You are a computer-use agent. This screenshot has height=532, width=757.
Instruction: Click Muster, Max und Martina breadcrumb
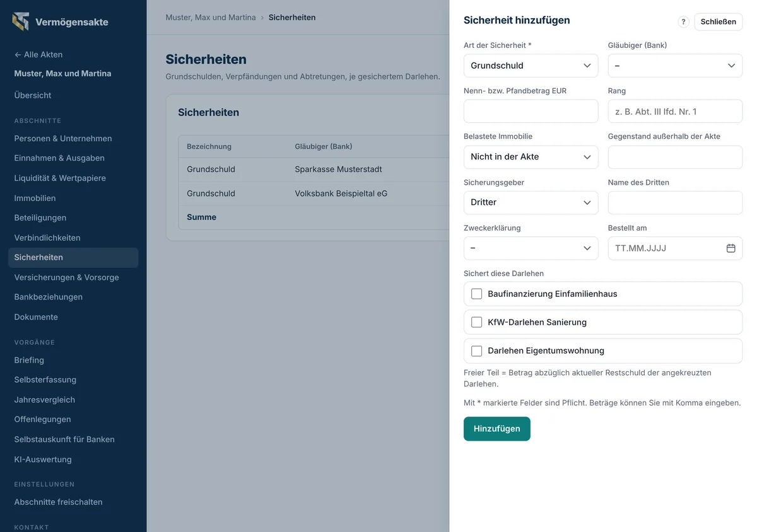(211, 18)
